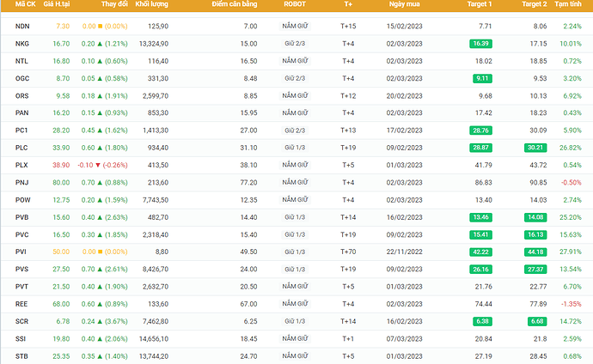Select the REE stock code

[x=21, y=304]
